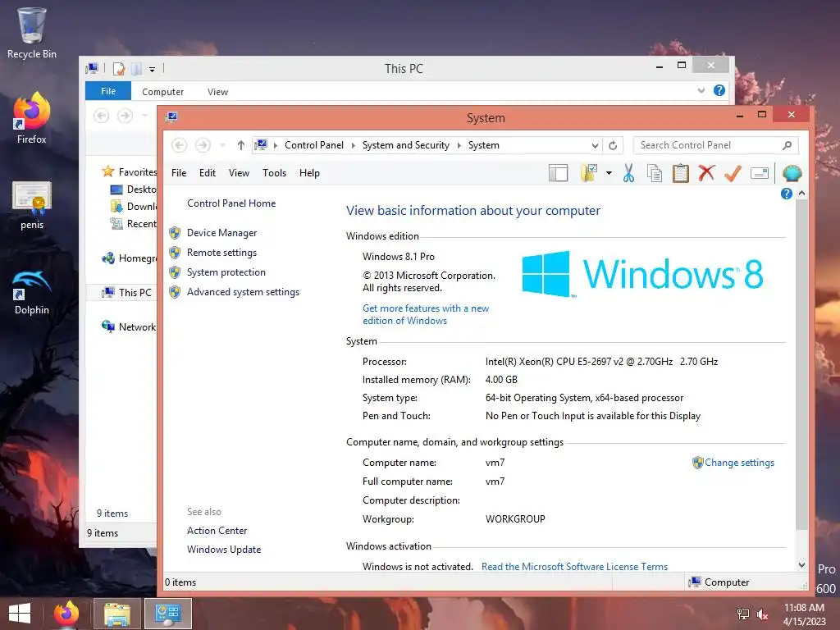Click the red X Delete toolbar icon

(x=706, y=173)
